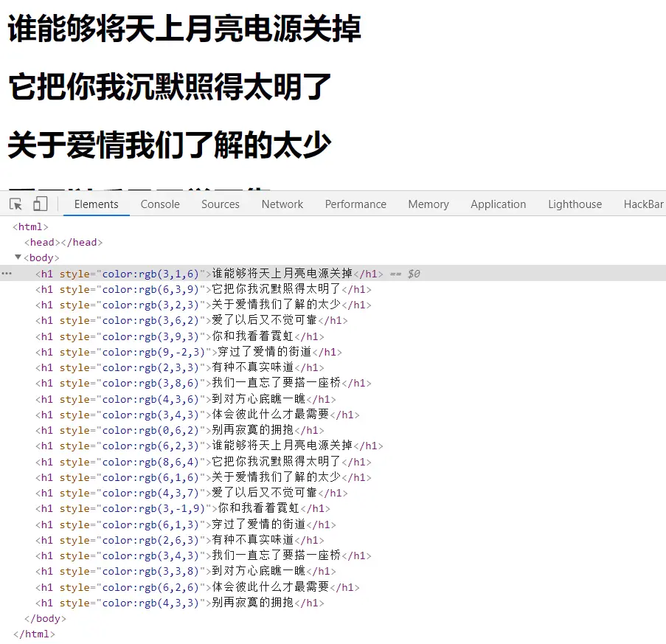Open the Lighthouse tab
The height and width of the screenshot is (644, 666).
tap(575, 204)
